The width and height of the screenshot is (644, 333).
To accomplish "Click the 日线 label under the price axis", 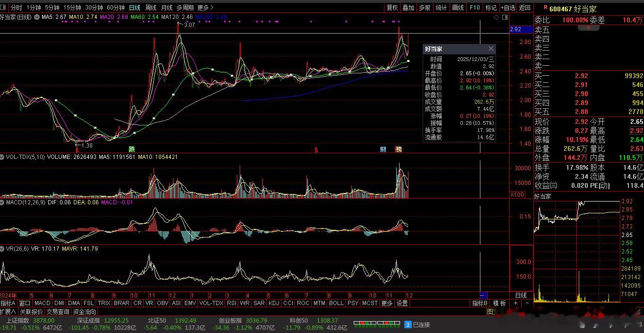I will [x=521, y=295].
